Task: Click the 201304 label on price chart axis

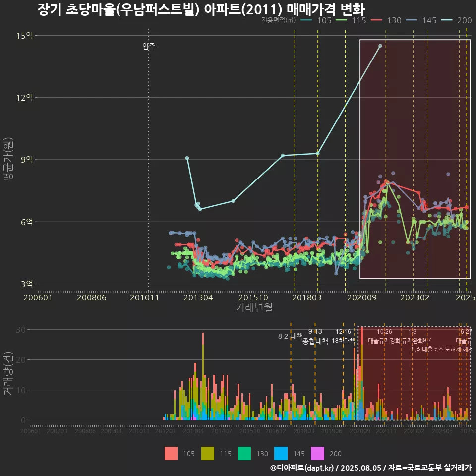Action: (198, 297)
